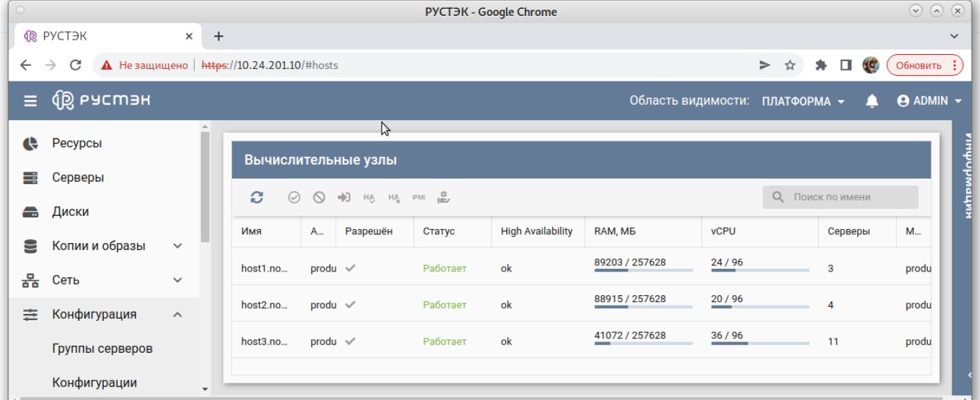
Task: Open Серверы in the sidebar
Action: 78,178
